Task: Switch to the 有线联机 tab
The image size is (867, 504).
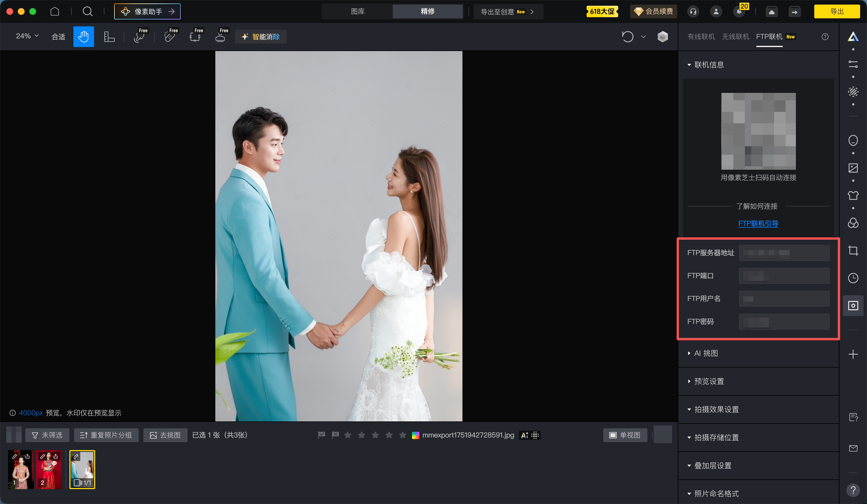Action: [x=701, y=36]
